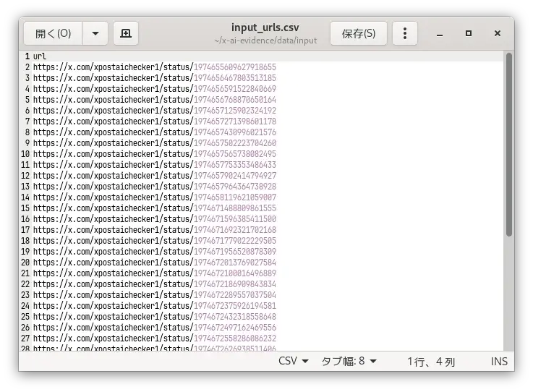Expand the recent files arrow beside 開く

point(95,33)
